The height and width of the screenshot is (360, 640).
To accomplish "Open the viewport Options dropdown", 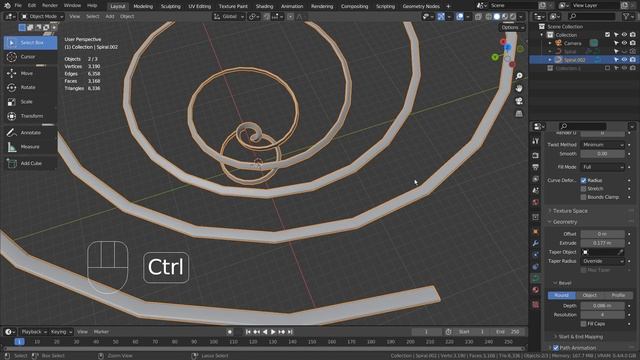I will 512,27.
